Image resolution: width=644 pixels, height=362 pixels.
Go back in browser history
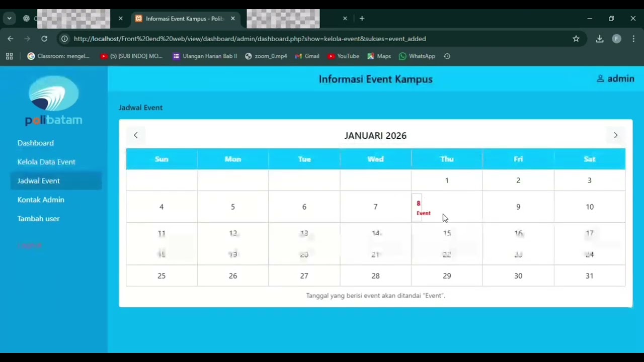[x=11, y=39]
